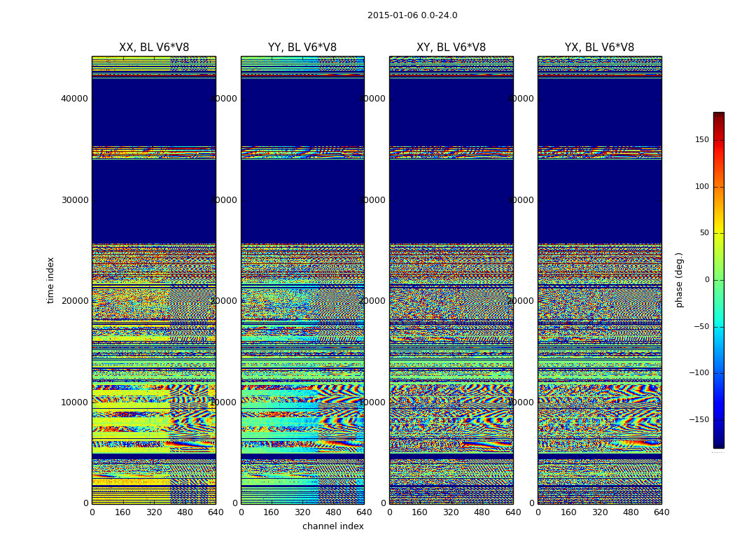Viewport: 735px width, 560px height.
Task: Select the 'YX, BL V6*V8' subplot title
Action: (599, 48)
